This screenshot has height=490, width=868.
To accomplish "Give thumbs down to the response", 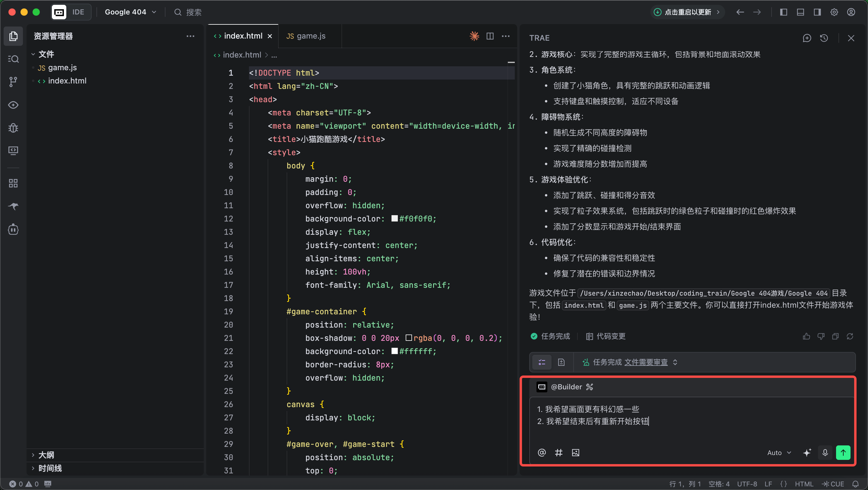I will point(821,336).
